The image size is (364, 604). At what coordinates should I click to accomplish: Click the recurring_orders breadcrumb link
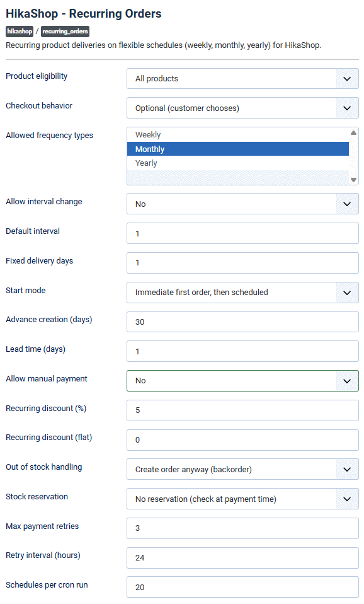(65, 31)
